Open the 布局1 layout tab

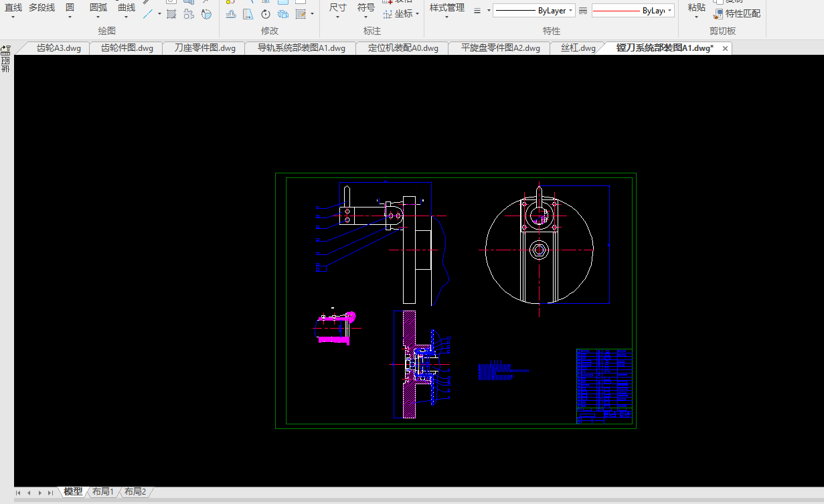coord(103,492)
